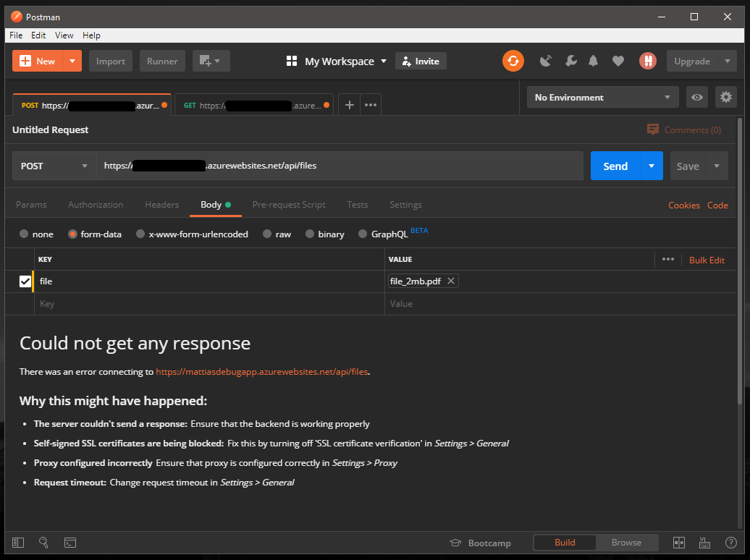
Task: Click the request URL input field
Action: point(340,166)
